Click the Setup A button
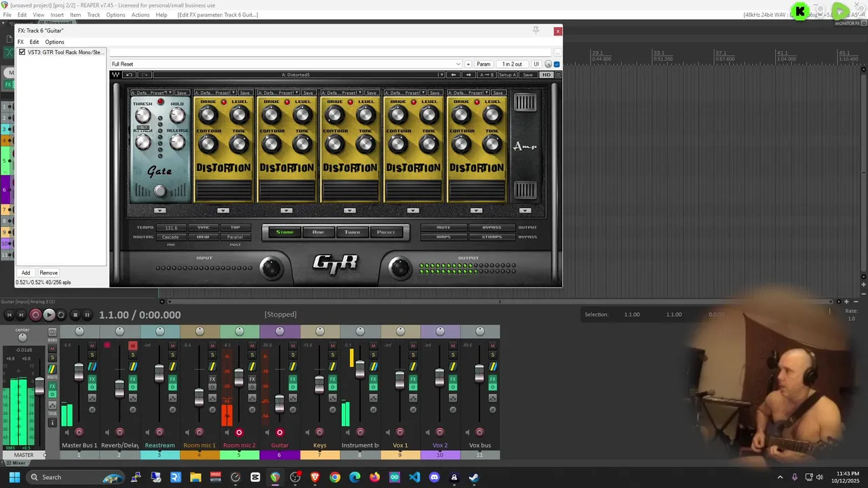The height and width of the screenshot is (488, 868). [x=507, y=75]
